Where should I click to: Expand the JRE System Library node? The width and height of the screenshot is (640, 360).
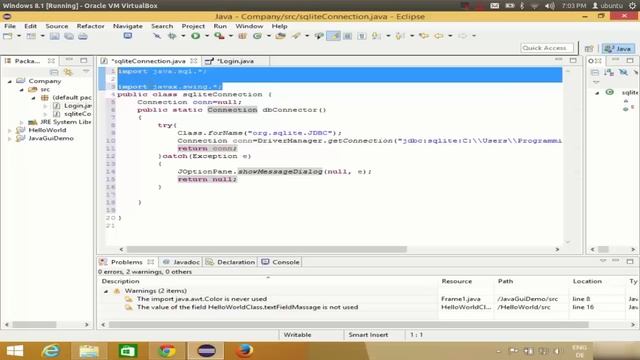[22, 122]
